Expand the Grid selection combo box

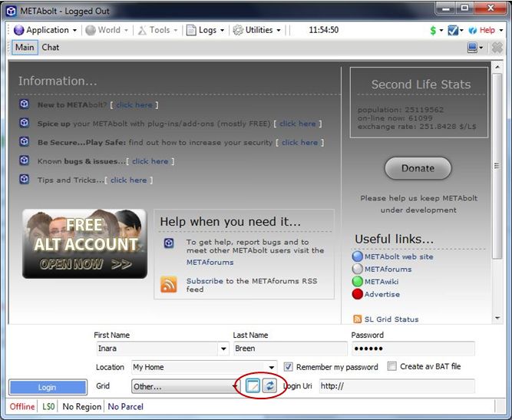(235, 386)
